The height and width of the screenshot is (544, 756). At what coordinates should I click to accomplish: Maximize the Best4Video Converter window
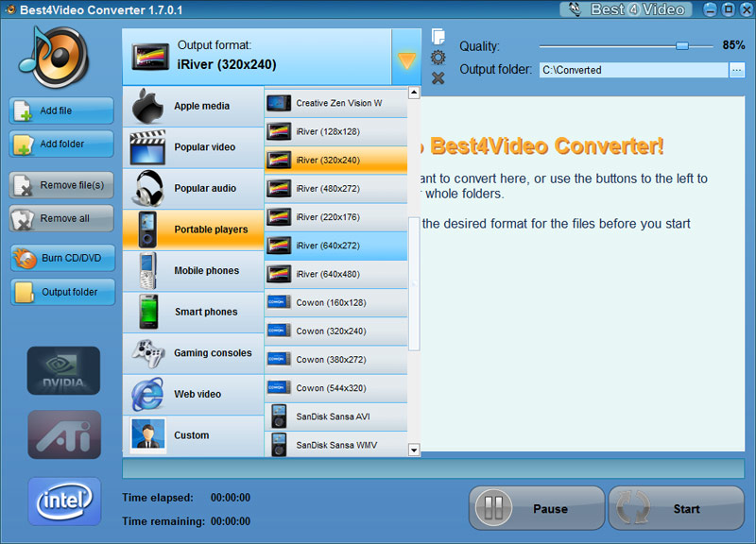(x=729, y=9)
